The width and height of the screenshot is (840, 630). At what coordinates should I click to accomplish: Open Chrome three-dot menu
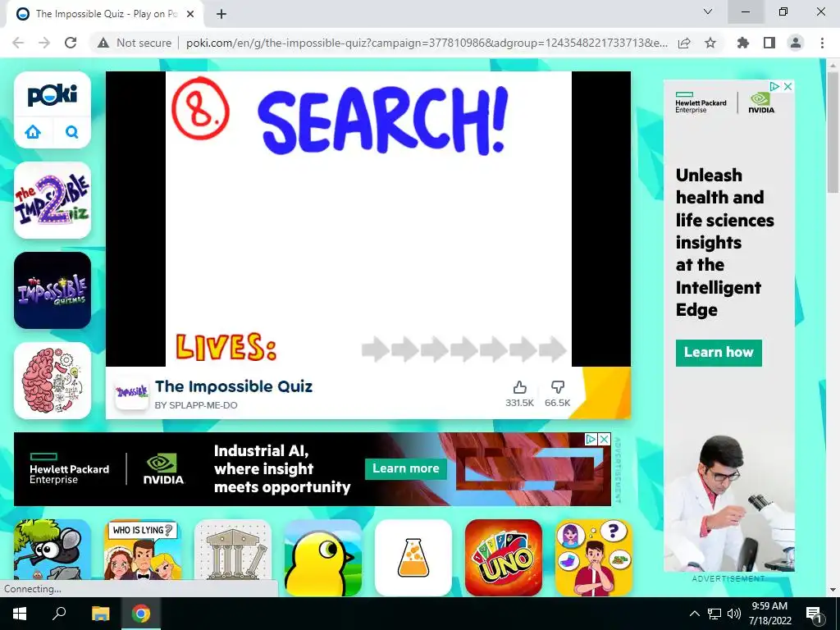[822, 43]
